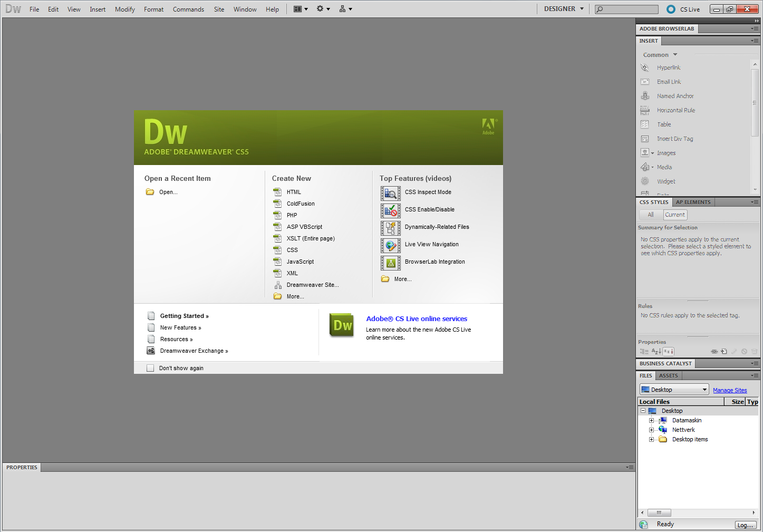Open the DESIGNER workspace switcher
Screen dimensions: 763x532
(564, 9)
